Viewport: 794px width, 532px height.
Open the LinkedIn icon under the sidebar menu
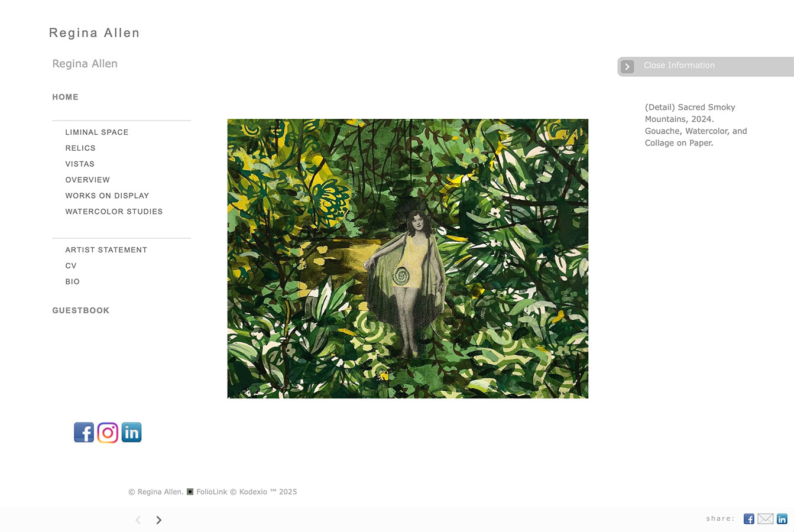coord(131,433)
